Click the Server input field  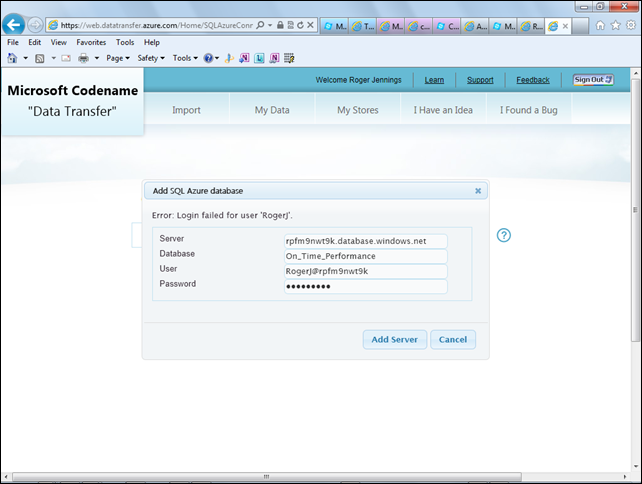(366, 241)
